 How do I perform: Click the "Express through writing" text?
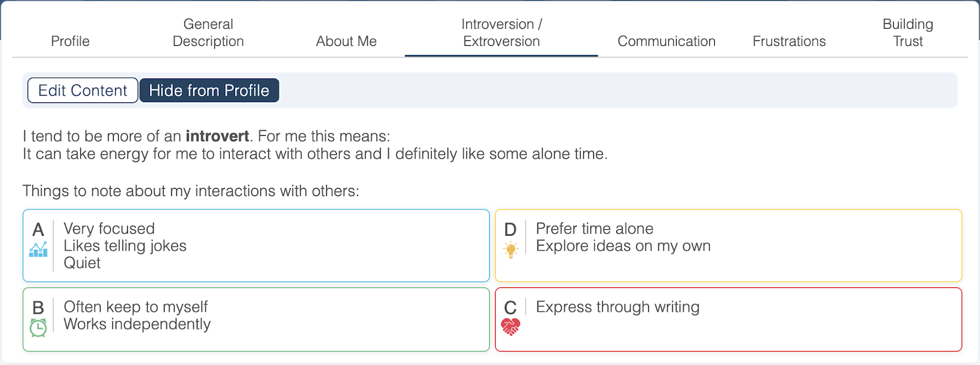(x=617, y=307)
